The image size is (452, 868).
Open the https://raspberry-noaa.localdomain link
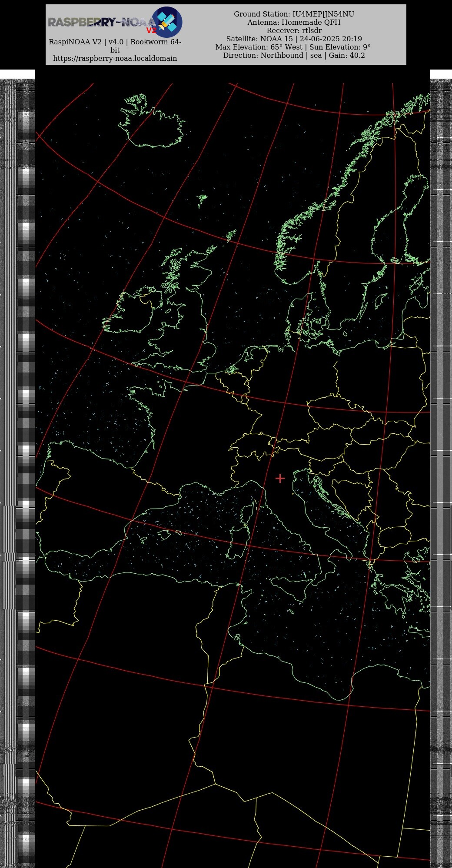(115, 58)
